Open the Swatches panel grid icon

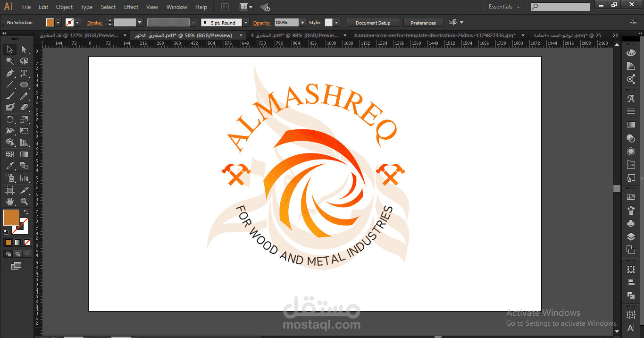click(631, 197)
